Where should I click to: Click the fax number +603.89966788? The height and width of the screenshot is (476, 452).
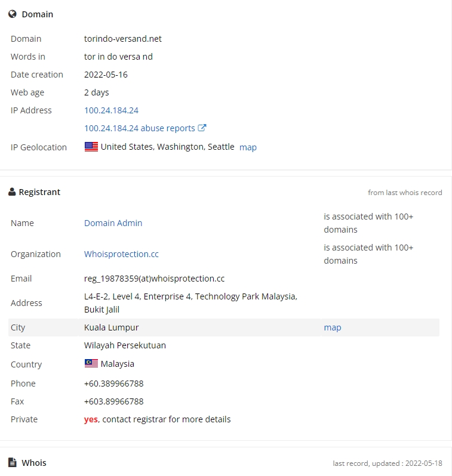113,401
